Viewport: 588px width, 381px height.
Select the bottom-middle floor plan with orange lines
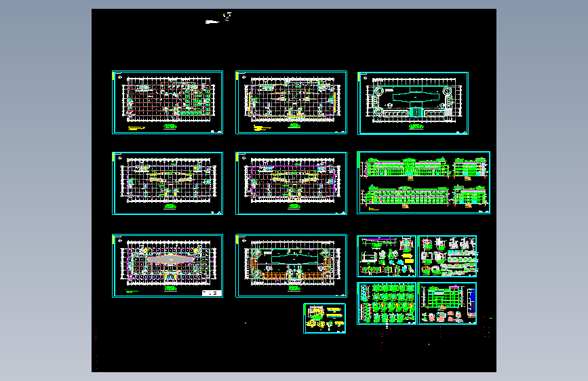291,266
